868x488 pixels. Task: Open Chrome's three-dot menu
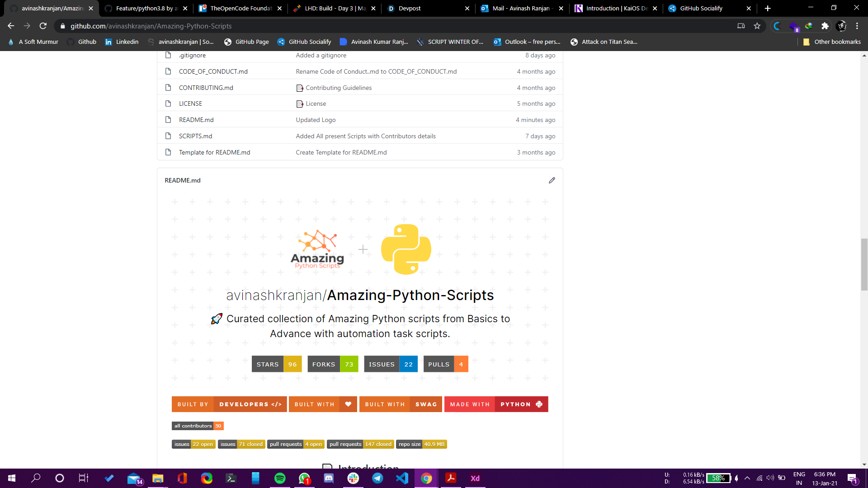[857, 26]
